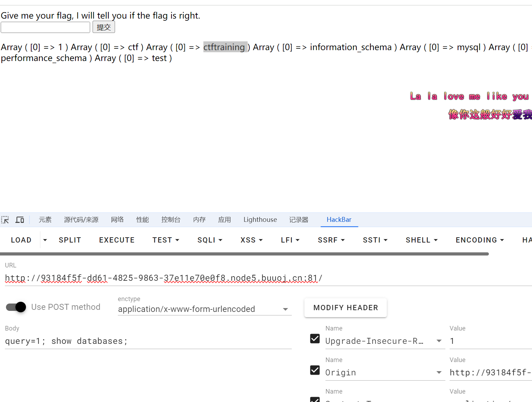Click the MODIFY HEADER button

(345, 308)
